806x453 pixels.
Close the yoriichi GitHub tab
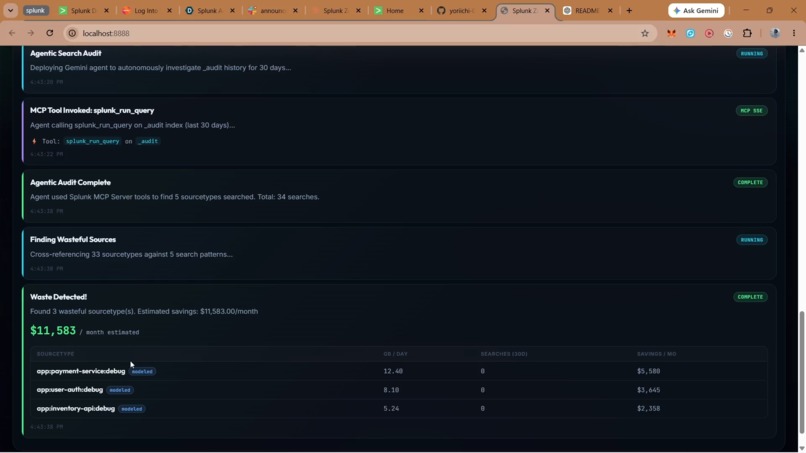click(484, 10)
